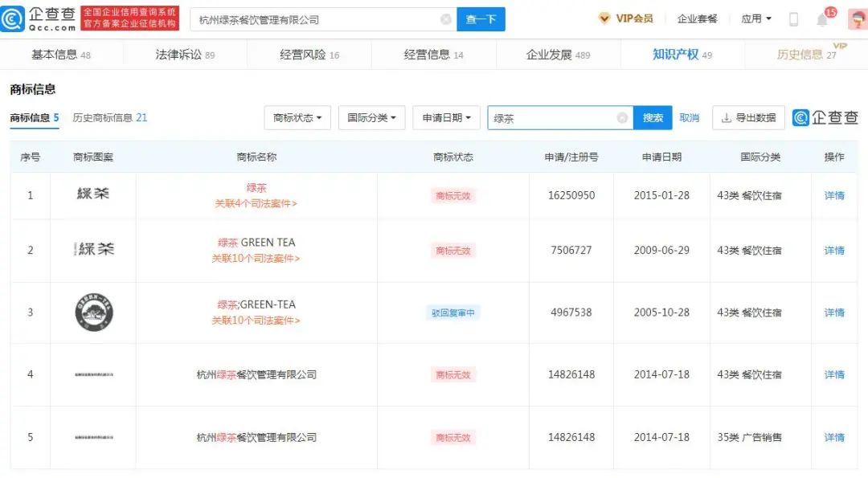The width and height of the screenshot is (868, 478).
Task: Open 详情 for application 4967538
Action: (x=834, y=313)
